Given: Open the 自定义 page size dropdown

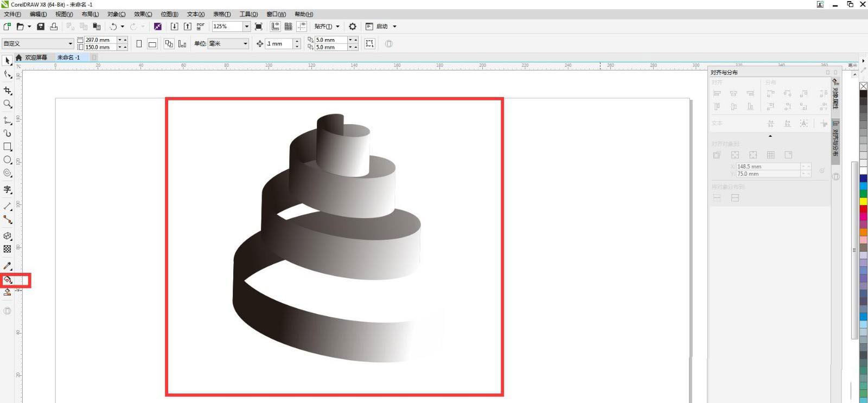Looking at the screenshot, I should click(70, 44).
